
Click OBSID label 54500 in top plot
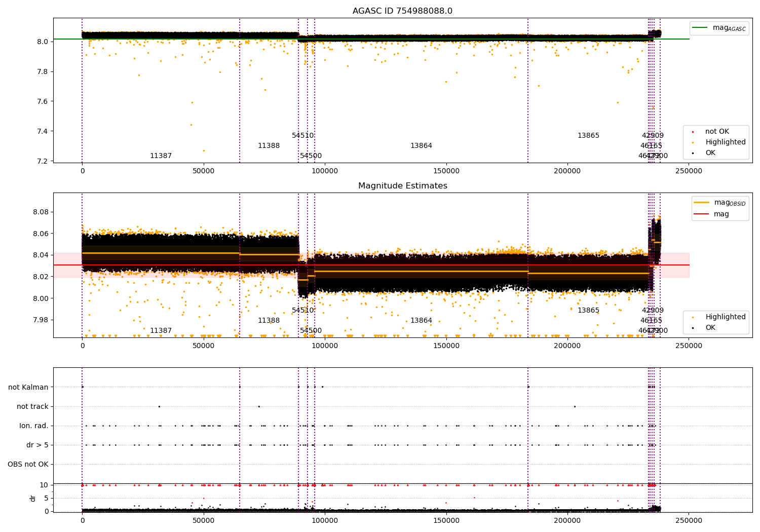coord(311,156)
